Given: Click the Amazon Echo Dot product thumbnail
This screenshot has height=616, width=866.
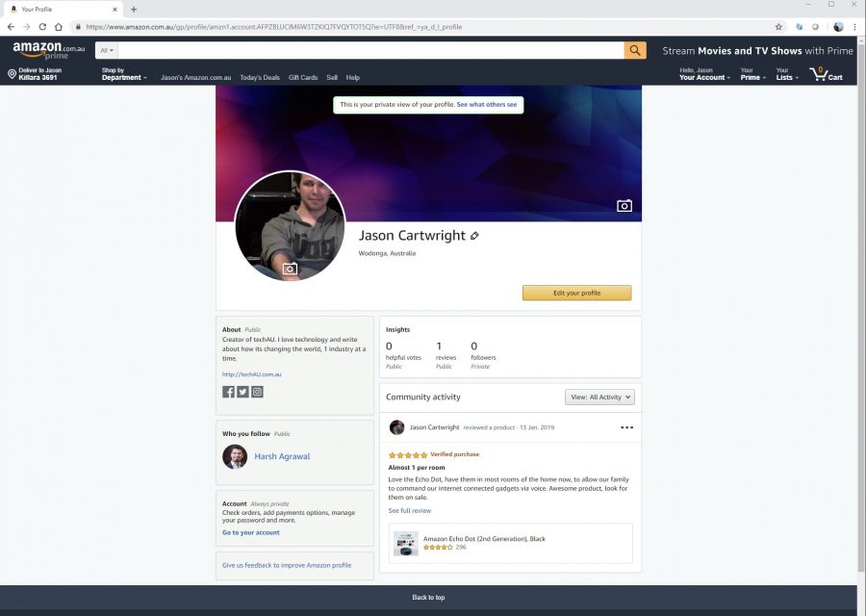Looking at the screenshot, I should click(407, 544).
